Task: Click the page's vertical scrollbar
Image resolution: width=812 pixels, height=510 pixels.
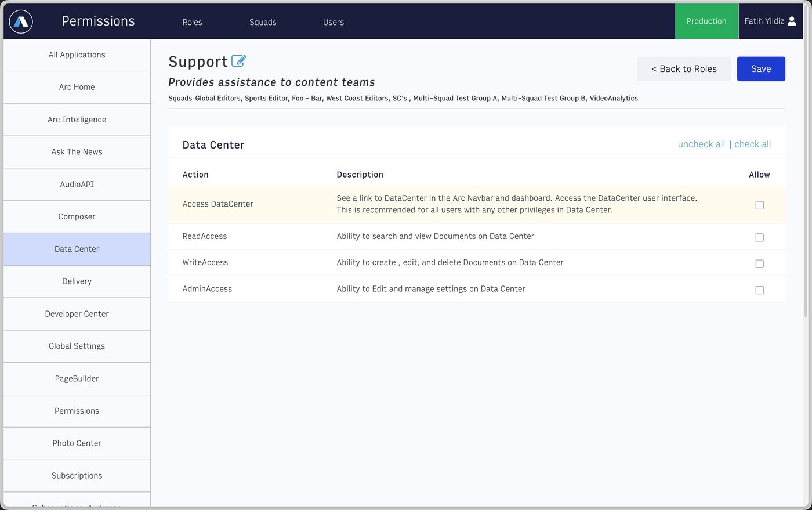Action: point(806,178)
